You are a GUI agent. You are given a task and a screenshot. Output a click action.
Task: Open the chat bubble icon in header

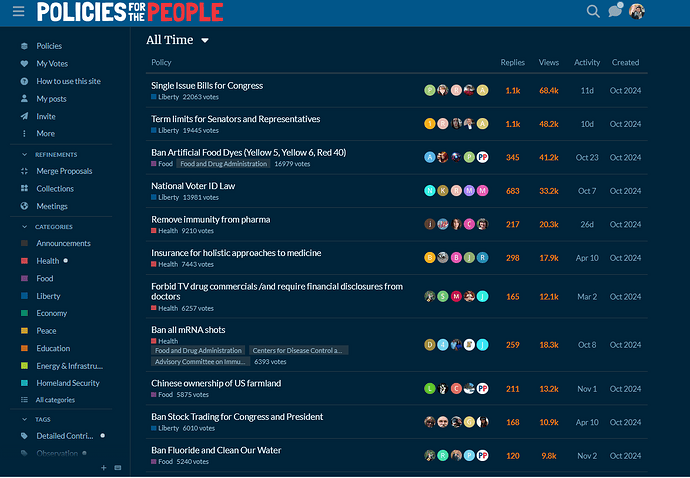pos(615,11)
